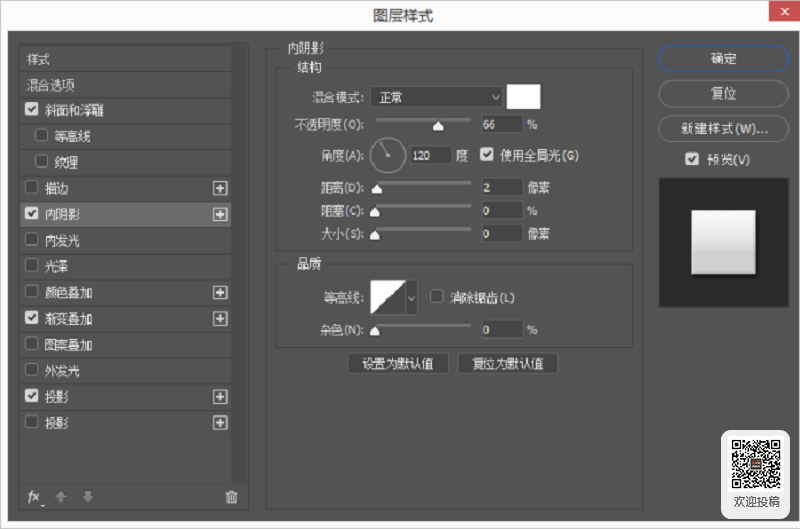Viewport: 800px width, 529px height.
Task: Move effect up with the up arrow
Action: 61,497
